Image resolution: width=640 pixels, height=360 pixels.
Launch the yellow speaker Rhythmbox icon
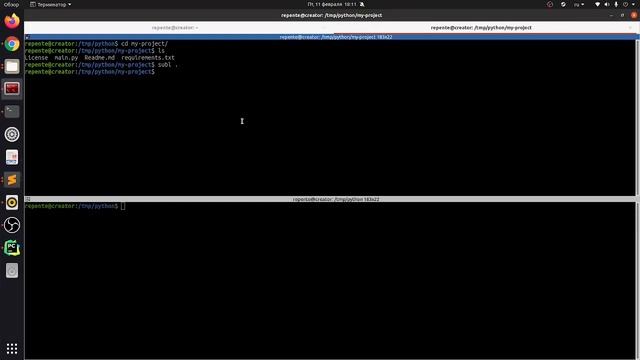tap(12, 202)
